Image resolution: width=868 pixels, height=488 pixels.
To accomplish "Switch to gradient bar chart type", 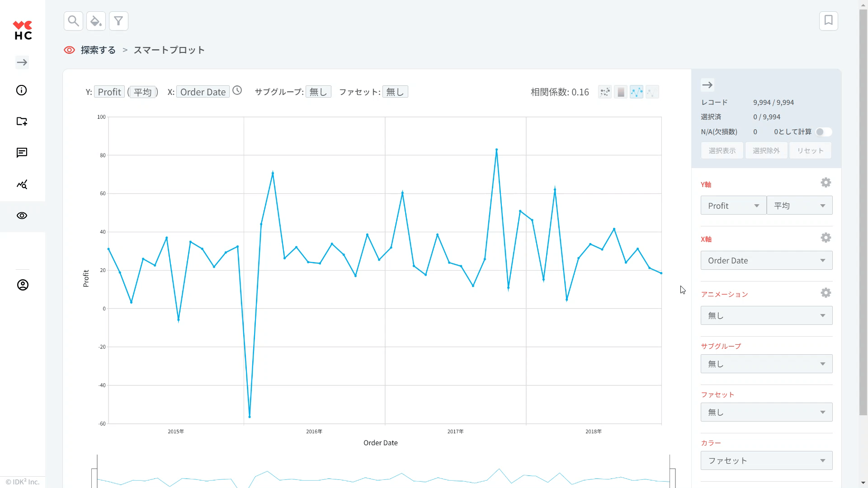I will (x=621, y=92).
